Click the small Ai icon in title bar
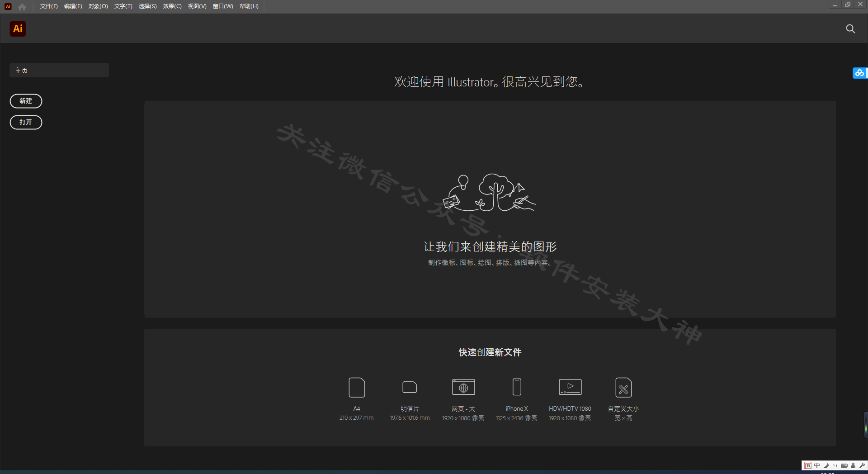 tap(8, 6)
